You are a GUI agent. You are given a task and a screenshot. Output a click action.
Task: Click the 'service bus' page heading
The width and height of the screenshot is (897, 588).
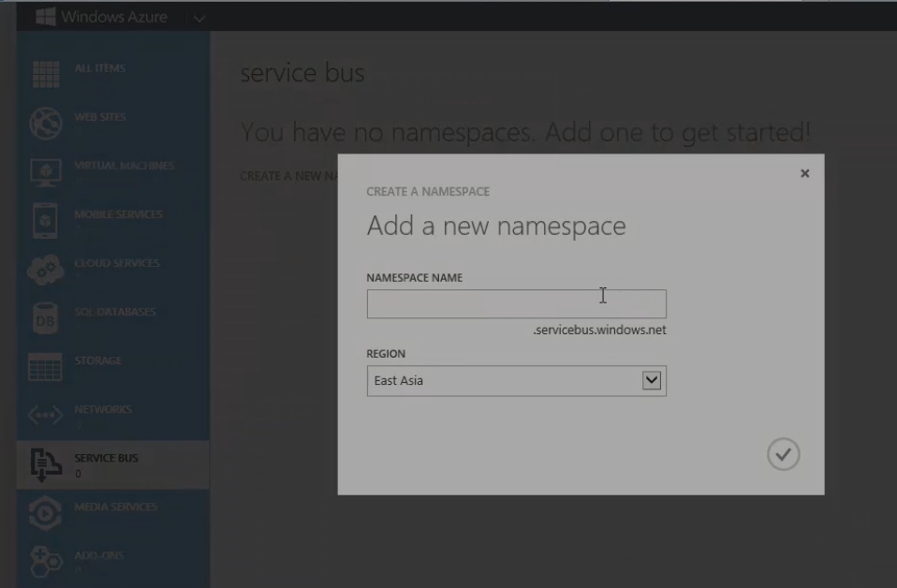[302, 73]
